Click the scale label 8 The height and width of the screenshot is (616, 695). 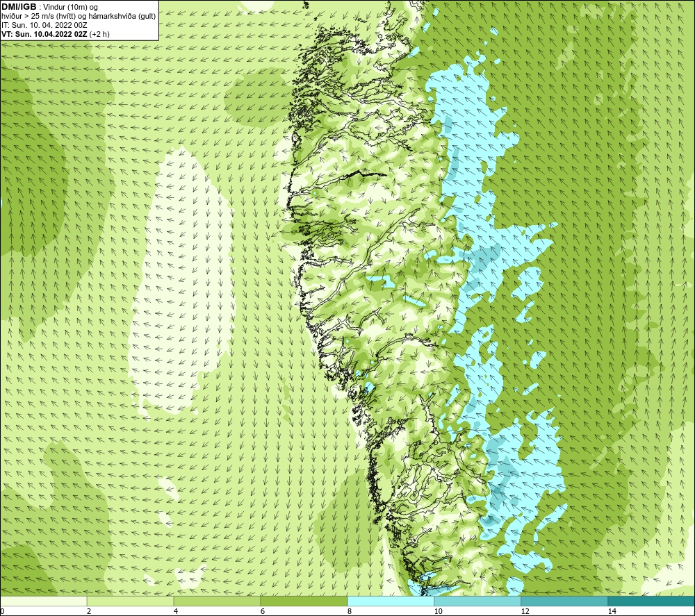point(350,611)
